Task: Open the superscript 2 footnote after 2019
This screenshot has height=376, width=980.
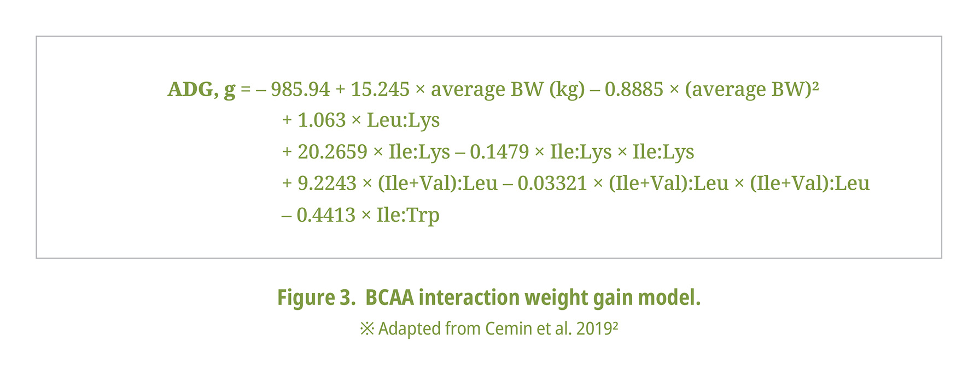Action: 615,324
